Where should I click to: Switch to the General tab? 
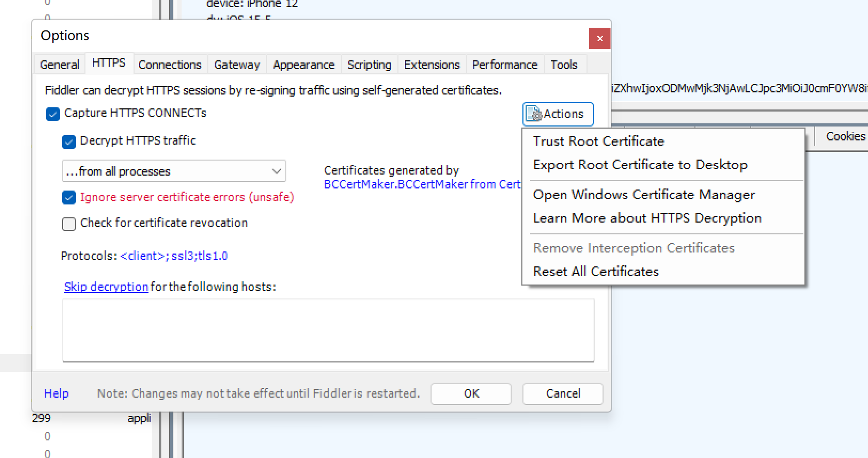59,65
